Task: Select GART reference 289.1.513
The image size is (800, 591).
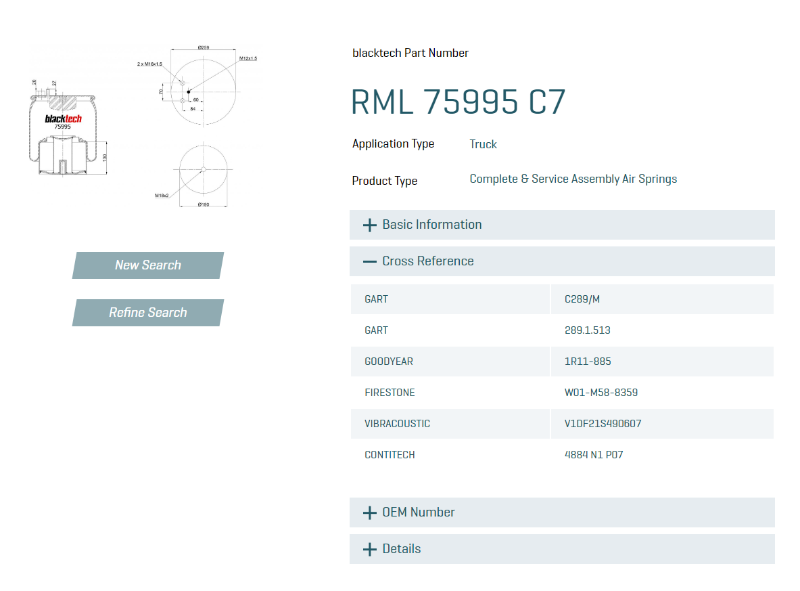Action: (587, 331)
